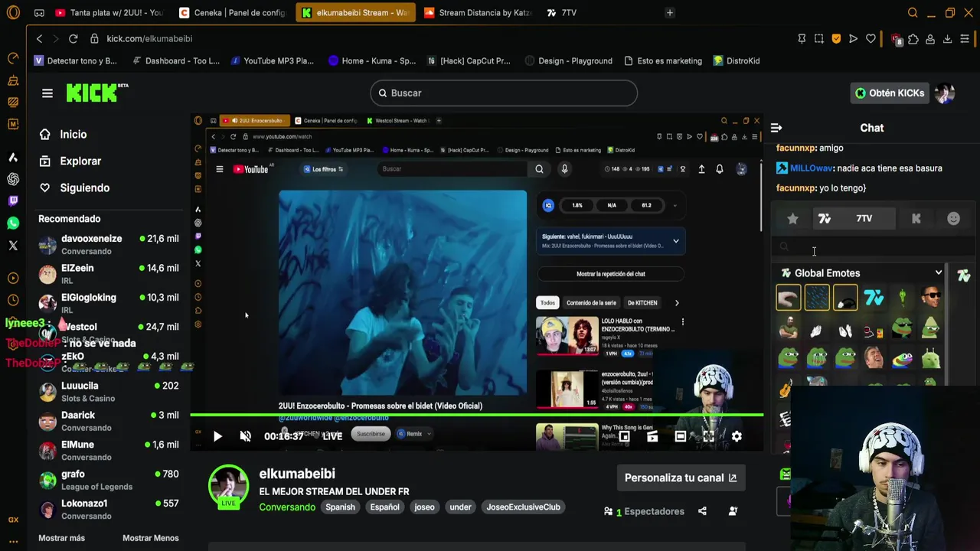Viewport: 980px width, 551px height.
Task: Open clip creation in the player
Action: click(652, 436)
